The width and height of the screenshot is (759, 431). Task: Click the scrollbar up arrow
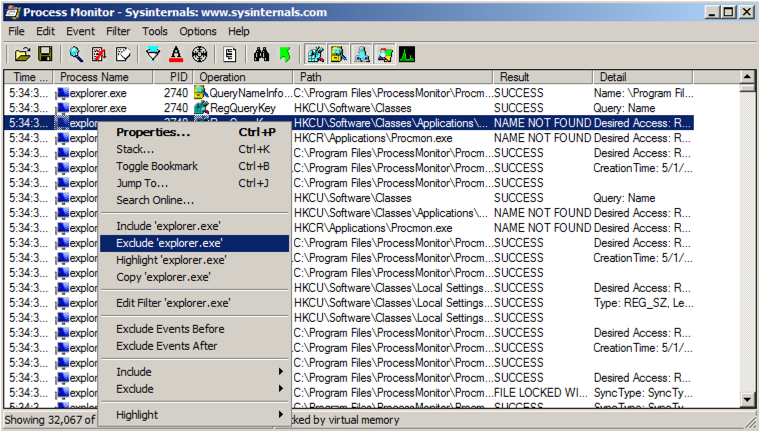click(x=747, y=77)
